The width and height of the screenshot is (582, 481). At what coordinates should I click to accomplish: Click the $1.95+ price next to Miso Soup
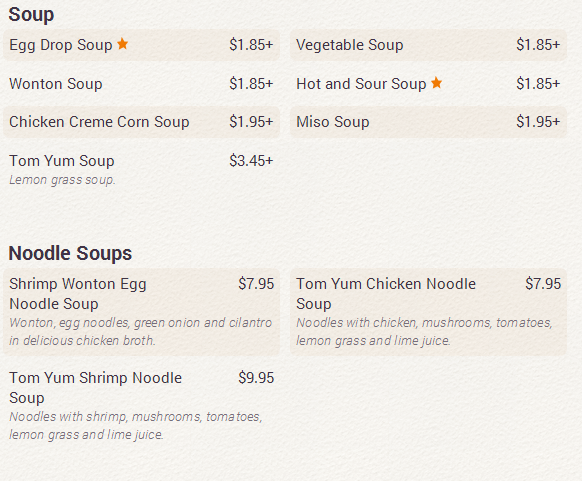click(x=538, y=122)
